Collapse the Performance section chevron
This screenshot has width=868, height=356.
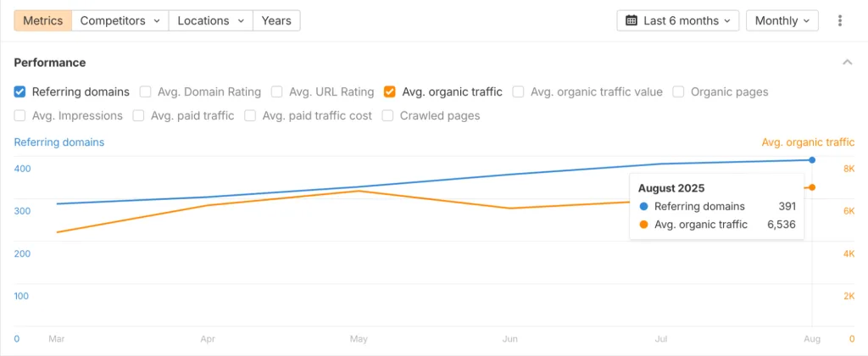pyautogui.click(x=847, y=63)
